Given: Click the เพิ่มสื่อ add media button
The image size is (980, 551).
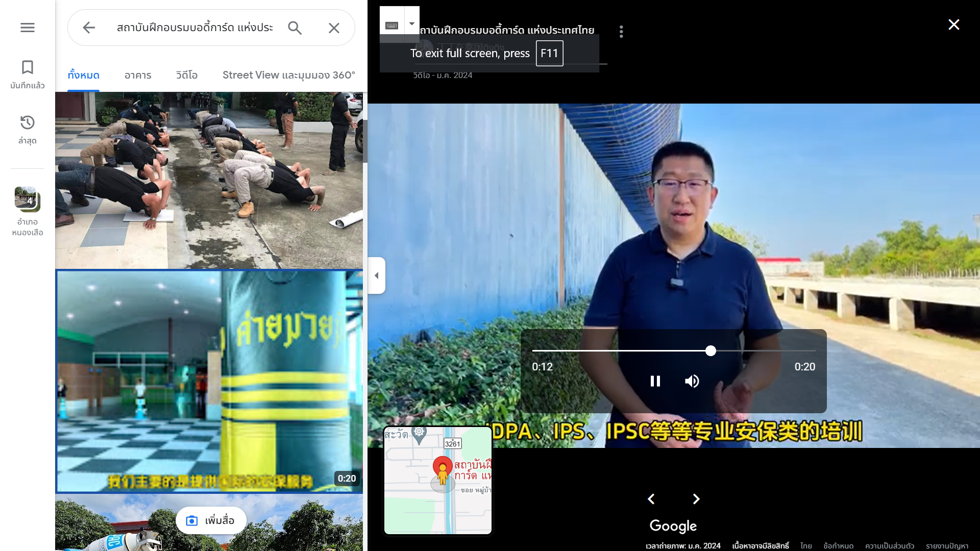Looking at the screenshot, I should tap(211, 520).
